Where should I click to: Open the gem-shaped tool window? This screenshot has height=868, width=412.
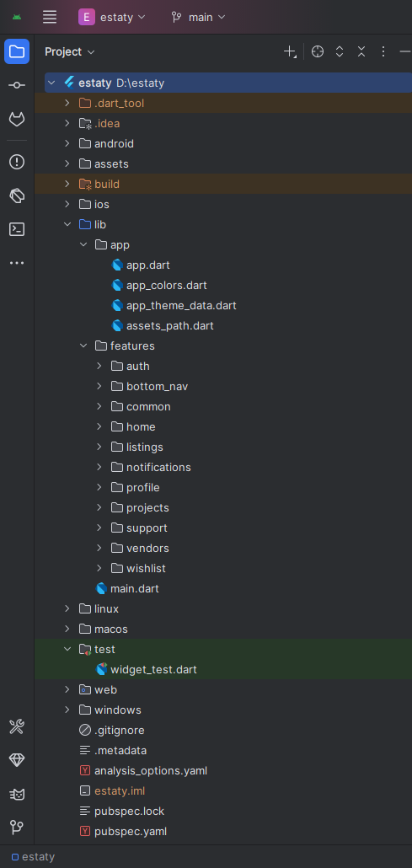17,761
